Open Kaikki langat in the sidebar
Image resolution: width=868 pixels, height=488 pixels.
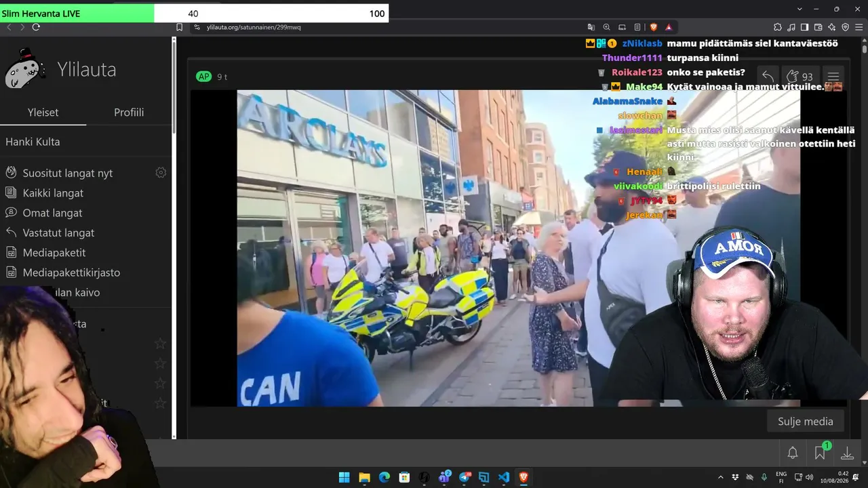[53, 192]
